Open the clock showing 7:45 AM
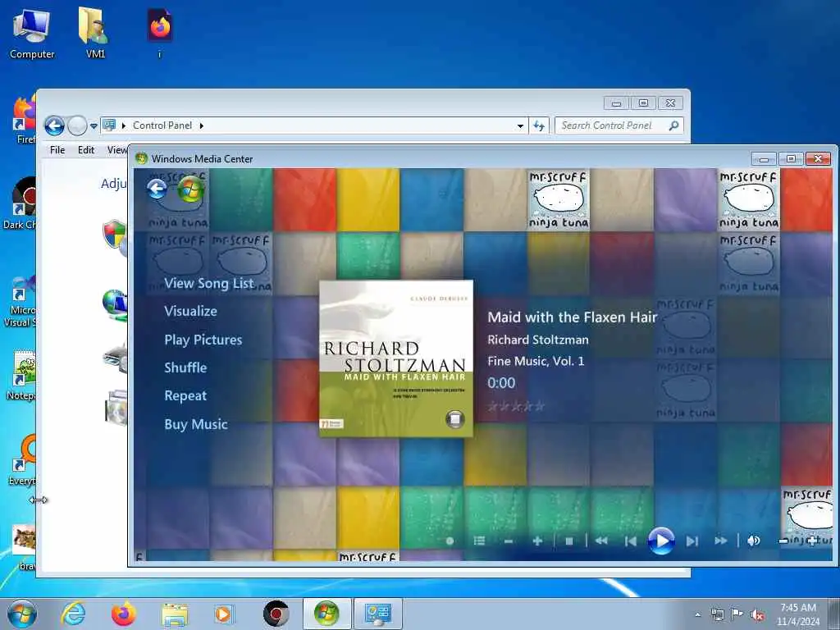840x630 pixels. pyautogui.click(x=797, y=614)
